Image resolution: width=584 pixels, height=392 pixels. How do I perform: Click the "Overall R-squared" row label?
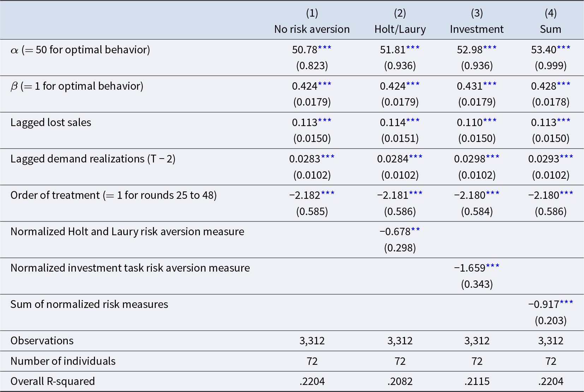coord(53,381)
